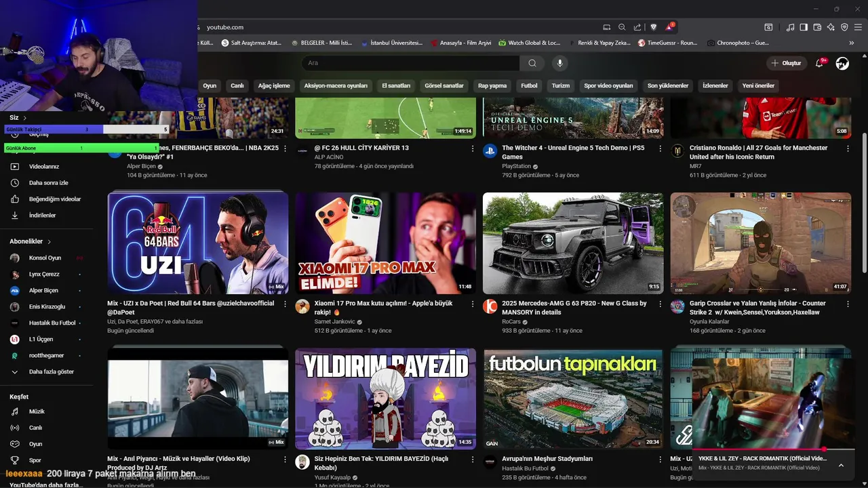The height and width of the screenshot is (488, 868).
Task: Toggle the browser sidebar panel icon
Action: click(x=804, y=27)
